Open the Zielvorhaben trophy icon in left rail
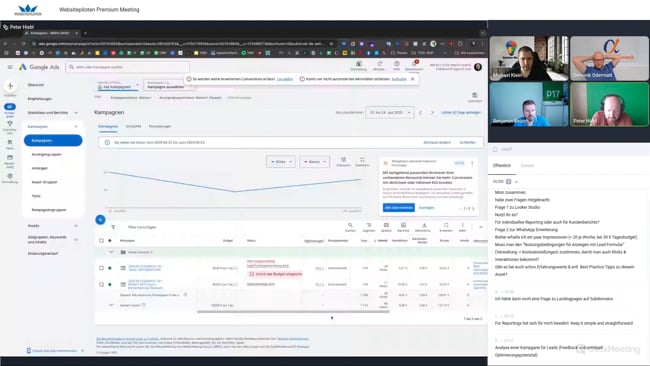The width and height of the screenshot is (650, 366). click(10, 124)
